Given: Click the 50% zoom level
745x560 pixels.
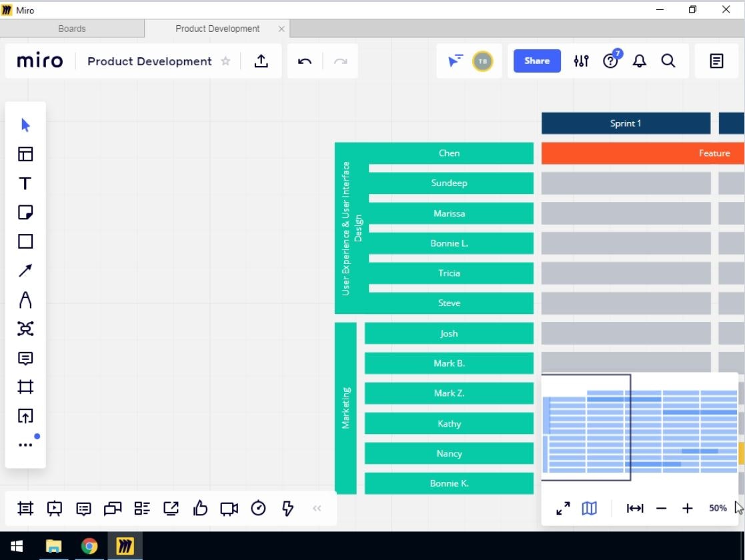Looking at the screenshot, I should pyautogui.click(x=718, y=508).
